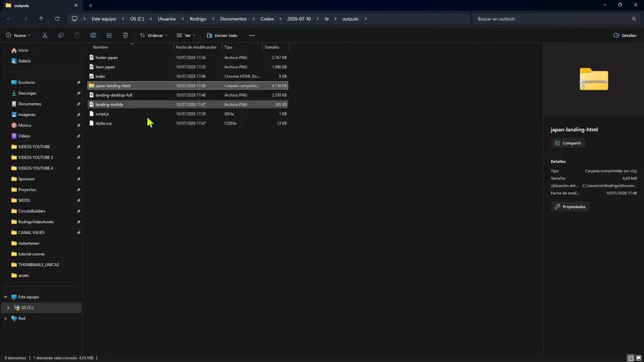Switch to details view layout icon
Viewport: 644px width, 362px height.
click(630, 358)
